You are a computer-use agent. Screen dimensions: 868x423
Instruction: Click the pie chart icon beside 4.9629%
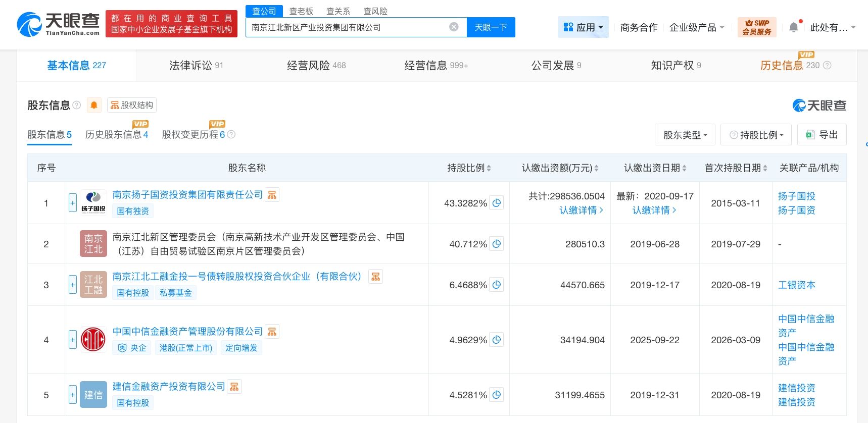497,340
